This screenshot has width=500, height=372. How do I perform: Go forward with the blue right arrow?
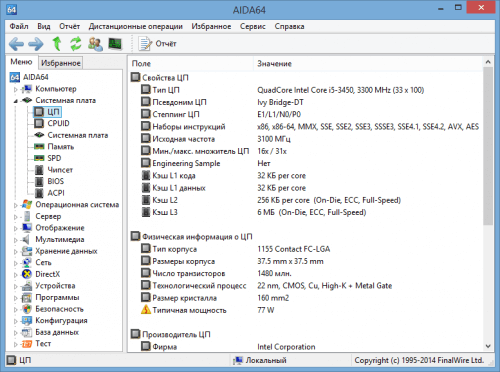pos(36,44)
